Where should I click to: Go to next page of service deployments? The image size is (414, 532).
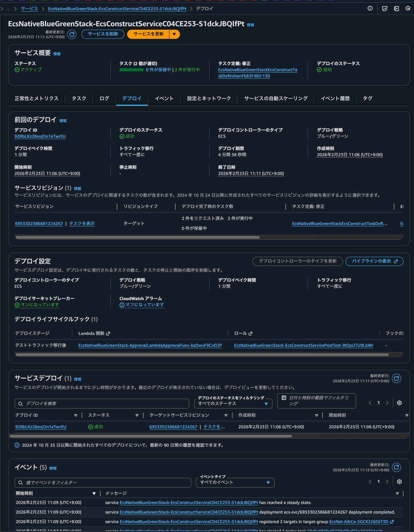point(387,403)
